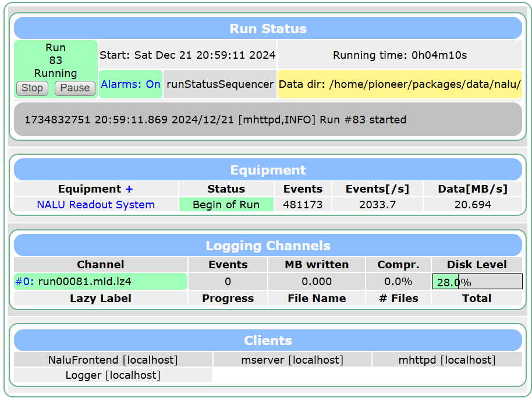
Task: Click the mserver [localhost] client
Action: coord(292,360)
